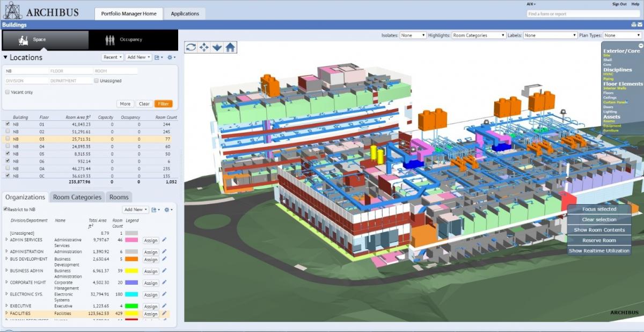The width and height of the screenshot is (644, 332).
Task: Click the Sign Out link
Action: pyautogui.click(x=619, y=4)
